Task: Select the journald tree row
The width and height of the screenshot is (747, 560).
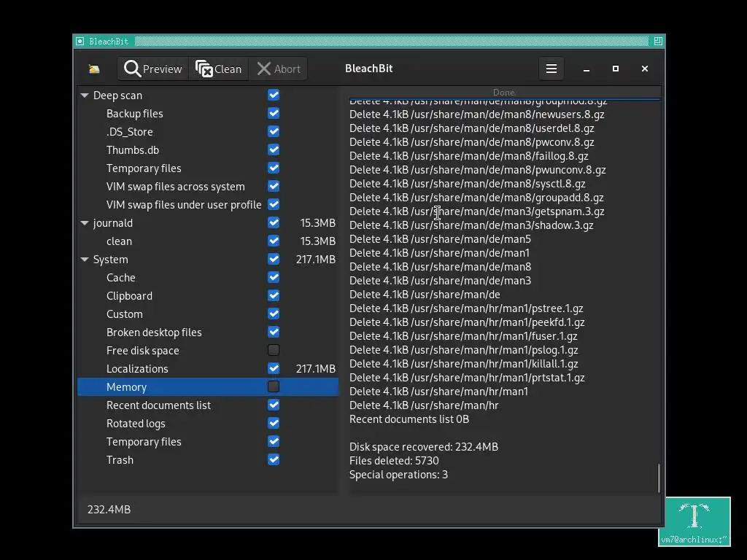Action: [208, 223]
